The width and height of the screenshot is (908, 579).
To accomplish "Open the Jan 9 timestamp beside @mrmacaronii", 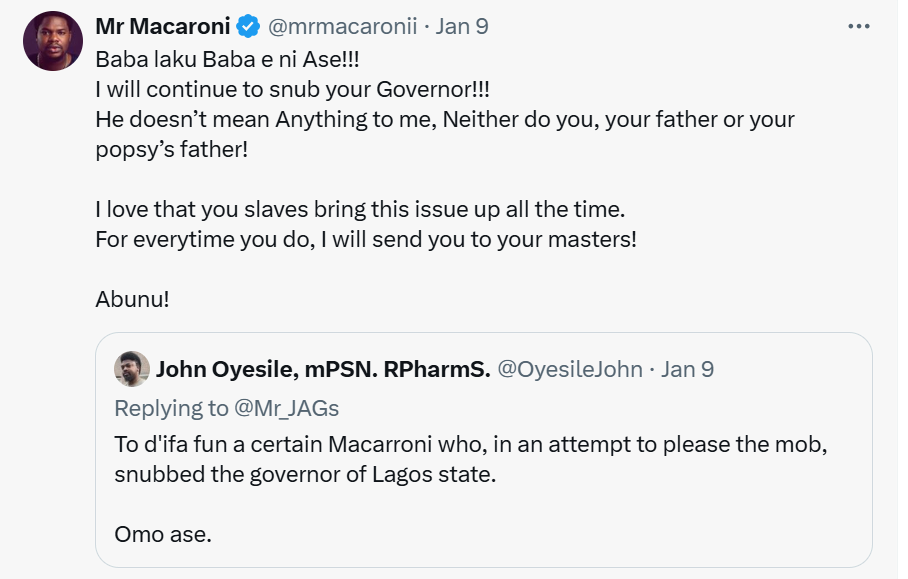I will coord(462,27).
